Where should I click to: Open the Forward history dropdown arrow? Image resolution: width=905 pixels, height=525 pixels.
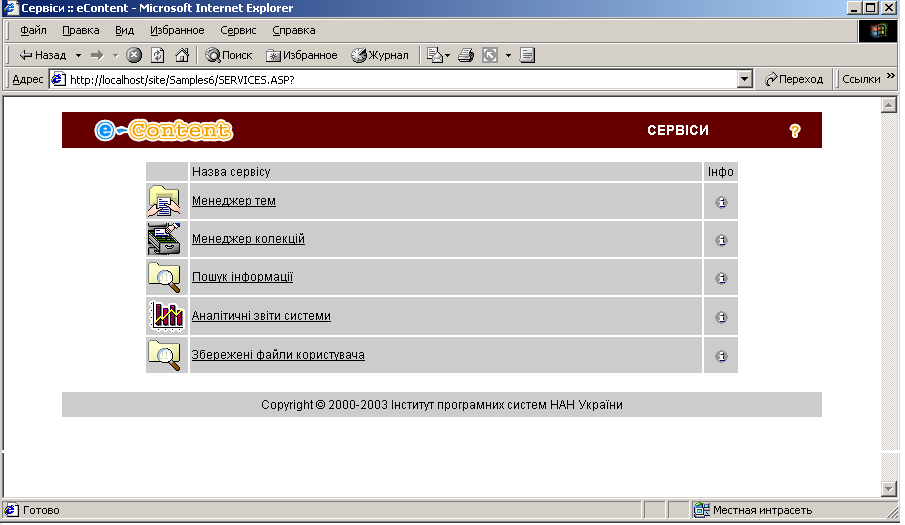click(x=115, y=55)
